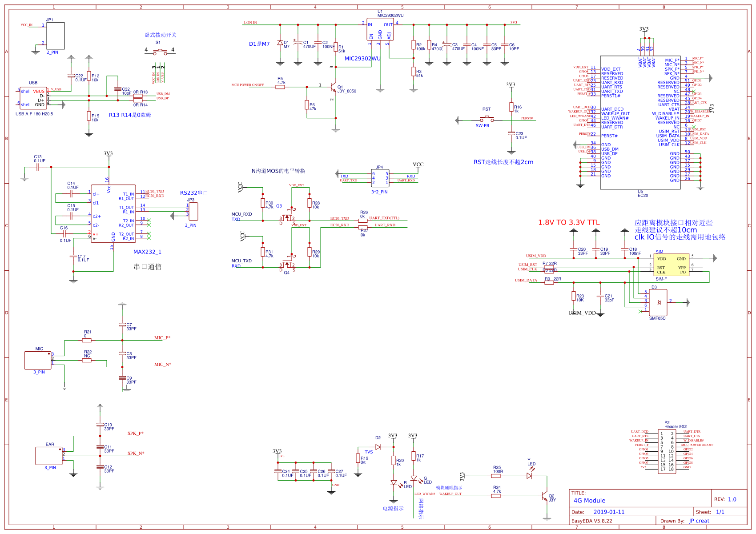The width and height of the screenshot is (756, 534).
Task: Select capacitor C23 0.1UF under R16
Action: [x=511, y=133]
